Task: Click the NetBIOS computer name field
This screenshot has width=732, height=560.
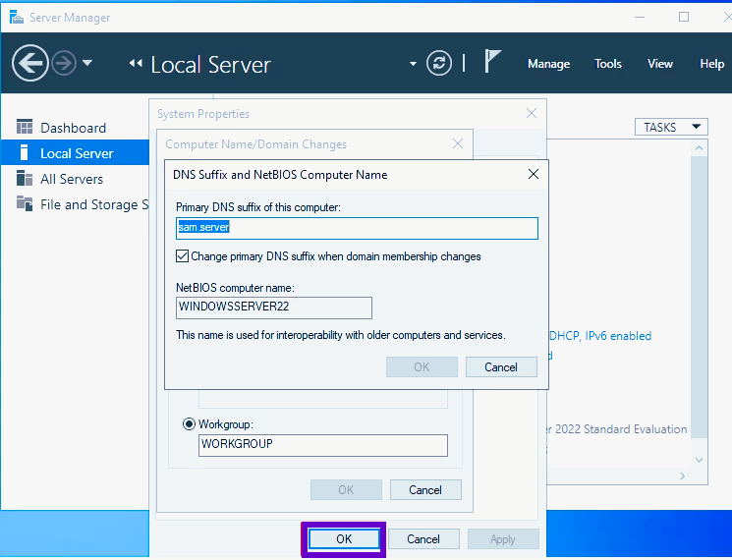Action: click(x=273, y=308)
